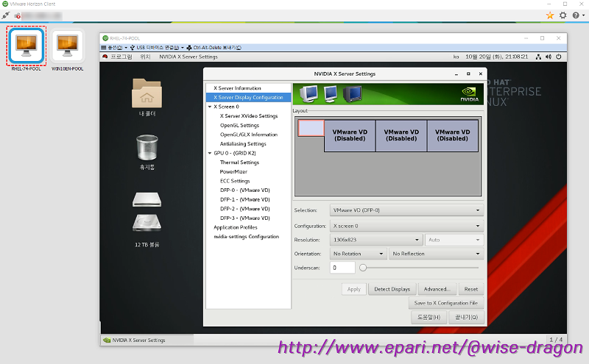Select DFP-2 - (VMware VD) item
This screenshot has width=589, height=364.
(245, 209)
